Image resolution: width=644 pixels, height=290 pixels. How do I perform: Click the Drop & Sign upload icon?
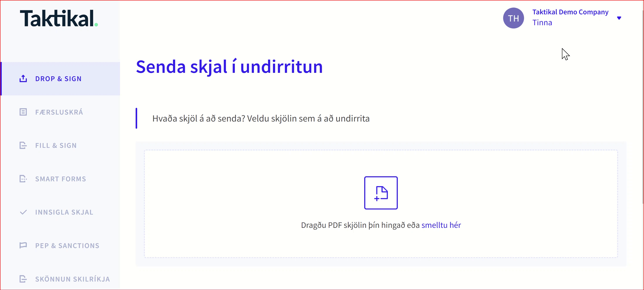click(x=23, y=79)
